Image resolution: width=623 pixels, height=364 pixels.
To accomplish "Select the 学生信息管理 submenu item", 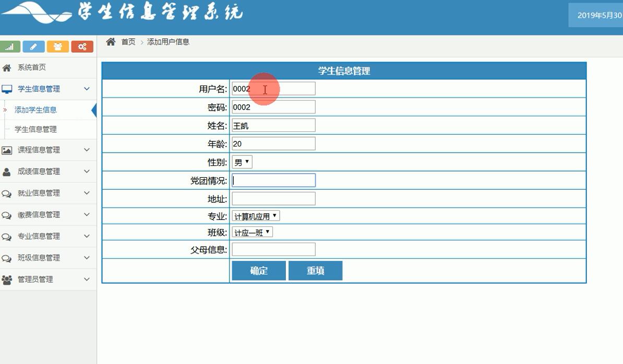I will (x=36, y=129).
